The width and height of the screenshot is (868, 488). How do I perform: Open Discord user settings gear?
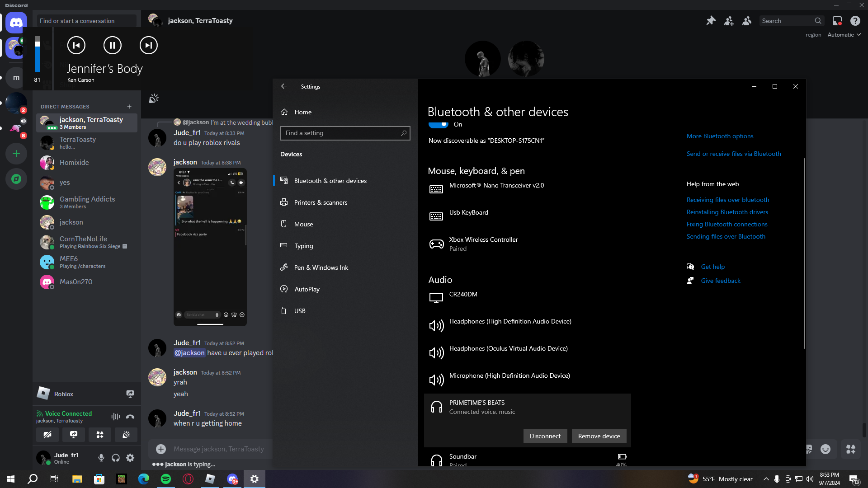coord(130,458)
